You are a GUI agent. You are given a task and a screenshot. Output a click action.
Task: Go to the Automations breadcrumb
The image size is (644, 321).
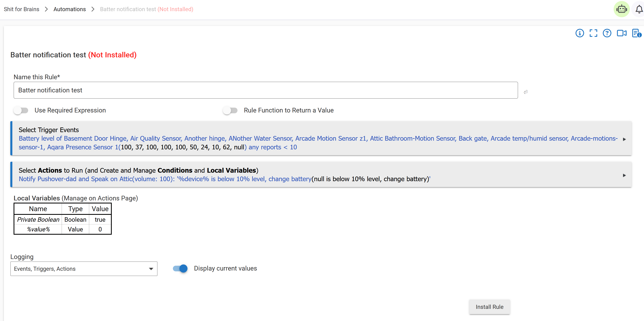click(69, 9)
